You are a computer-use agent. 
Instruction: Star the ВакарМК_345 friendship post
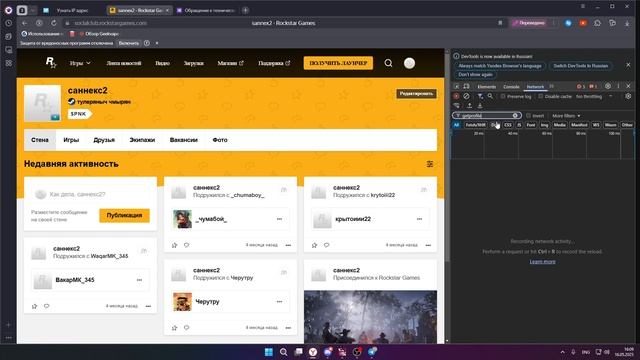click(34, 306)
